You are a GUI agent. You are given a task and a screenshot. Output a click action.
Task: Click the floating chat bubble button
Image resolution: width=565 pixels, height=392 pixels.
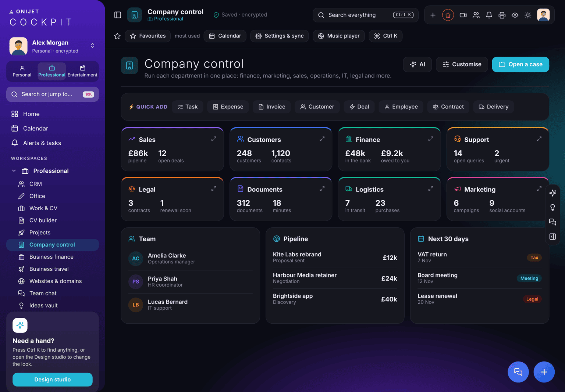pos(518,372)
